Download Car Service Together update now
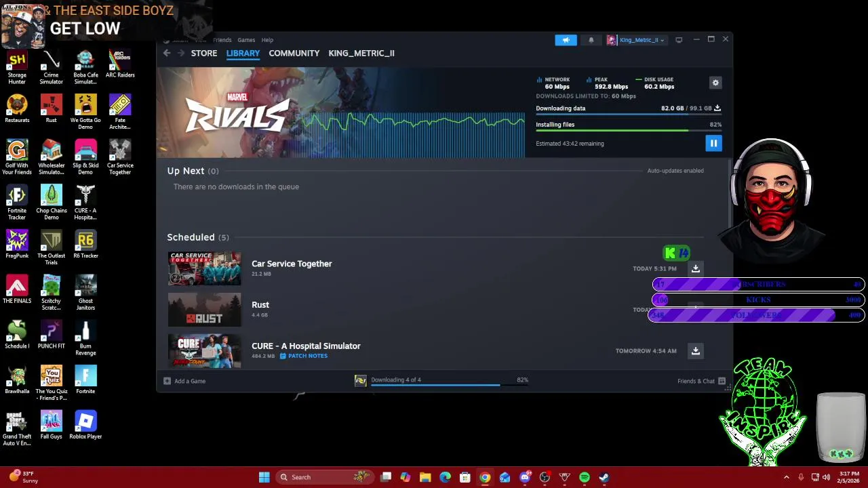The image size is (868, 488). click(695, 268)
